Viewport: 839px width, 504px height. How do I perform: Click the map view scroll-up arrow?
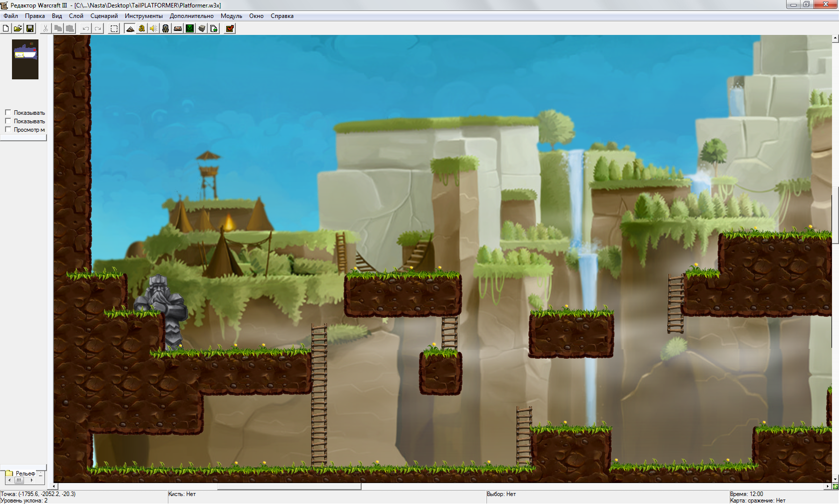pyautogui.click(x=835, y=38)
